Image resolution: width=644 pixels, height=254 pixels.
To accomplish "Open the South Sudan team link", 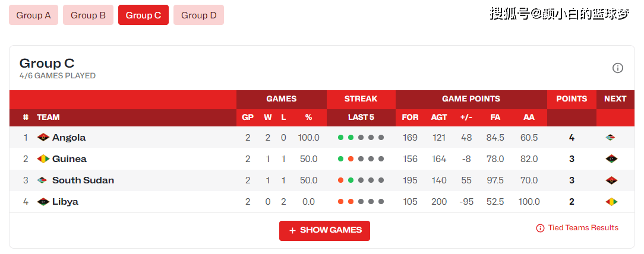I will 83,180.
